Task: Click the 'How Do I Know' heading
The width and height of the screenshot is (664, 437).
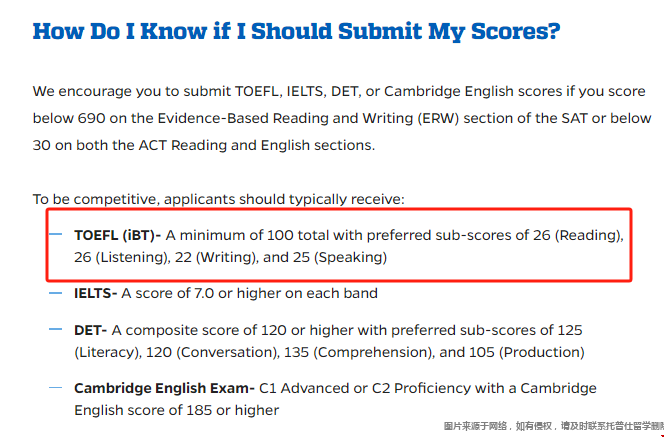Action: [x=296, y=31]
